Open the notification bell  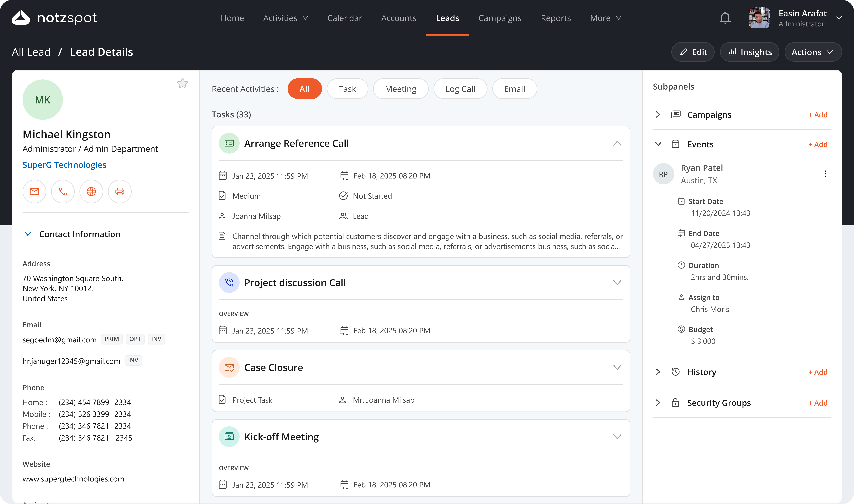pyautogui.click(x=725, y=18)
